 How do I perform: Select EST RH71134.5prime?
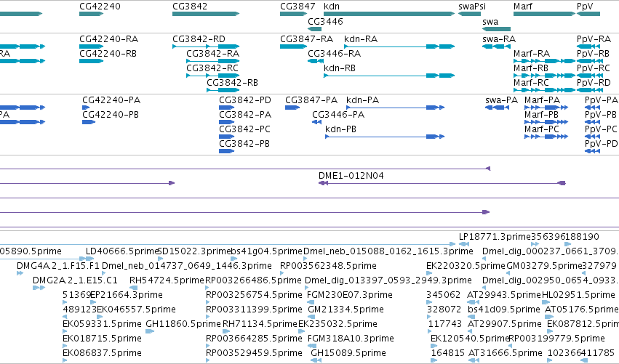coord(260,324)
